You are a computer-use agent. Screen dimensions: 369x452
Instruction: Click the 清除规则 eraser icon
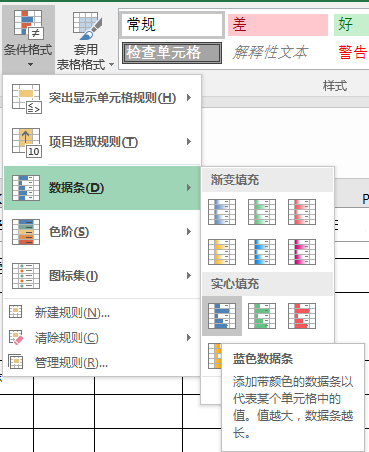[16, 337]
